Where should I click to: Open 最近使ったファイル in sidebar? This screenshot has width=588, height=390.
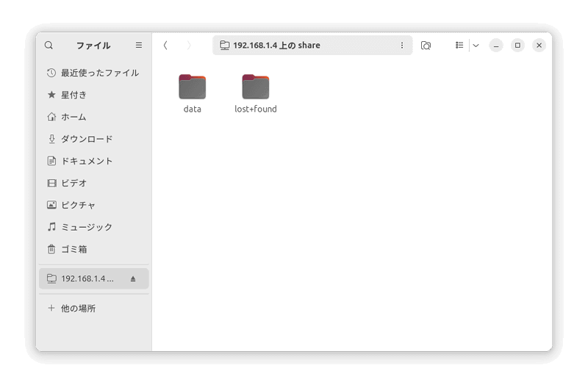tap(94, 73)
